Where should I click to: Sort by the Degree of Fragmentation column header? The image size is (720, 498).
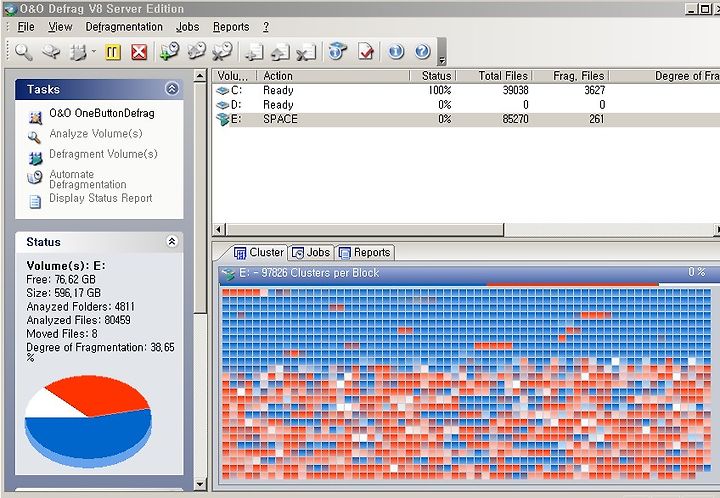pyautogui.click(x=664, y=76)
